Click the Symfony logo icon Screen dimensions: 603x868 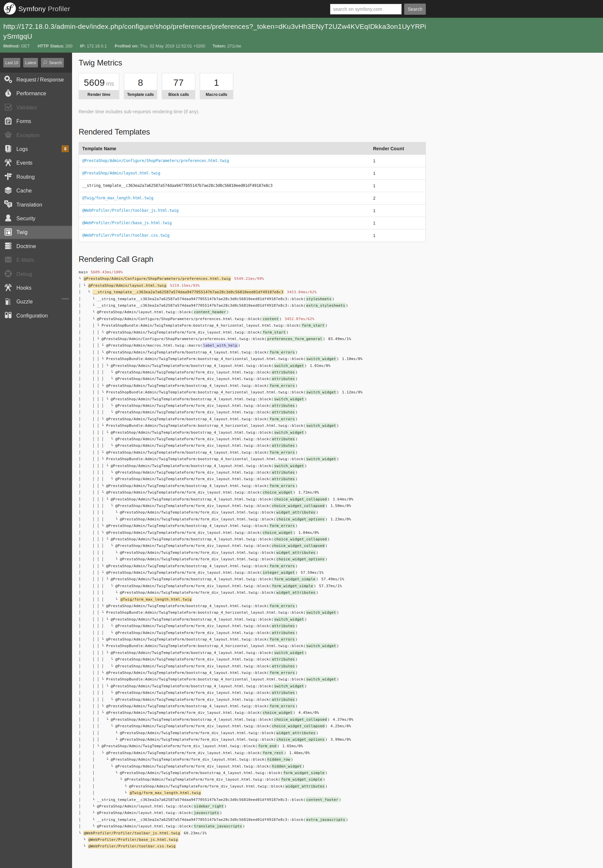pos(9,9)
